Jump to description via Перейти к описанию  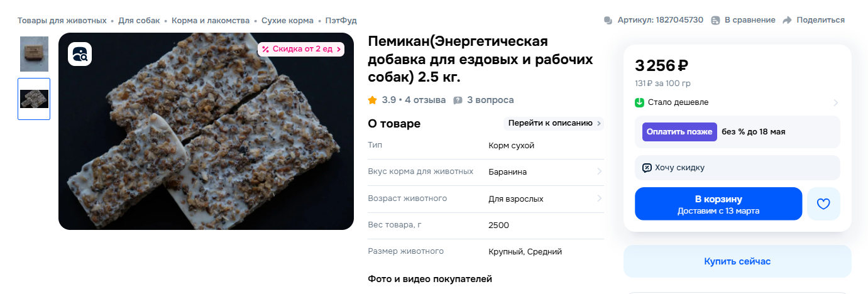(554, 123)
